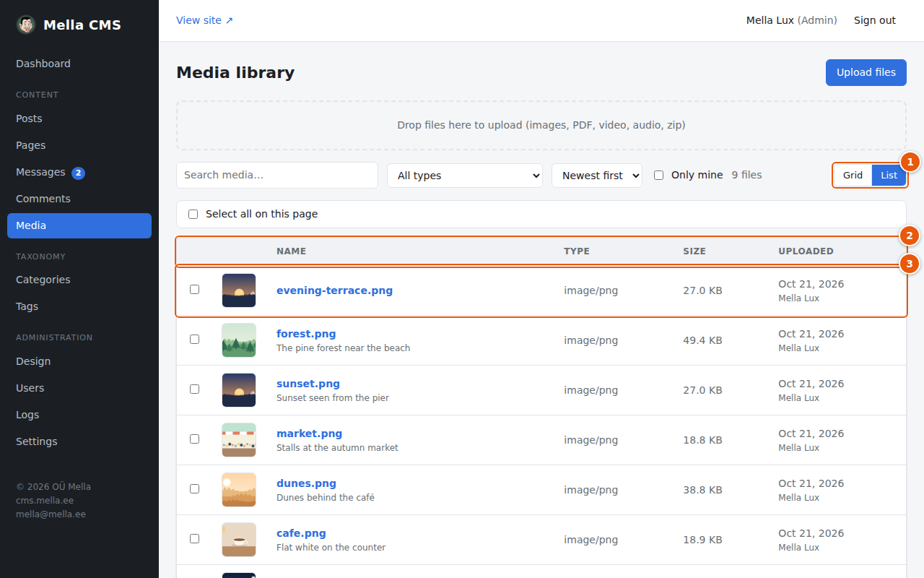The height and width of the screenshot is (578, 924).
Task: Open Design in the sidebar
Action: coord(79,361)
